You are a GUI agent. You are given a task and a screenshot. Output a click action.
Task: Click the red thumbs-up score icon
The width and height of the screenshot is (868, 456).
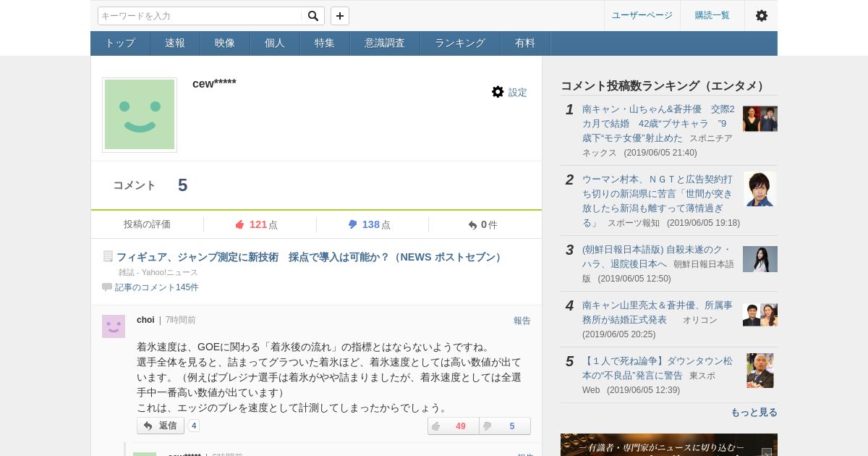tap(240, 224)
